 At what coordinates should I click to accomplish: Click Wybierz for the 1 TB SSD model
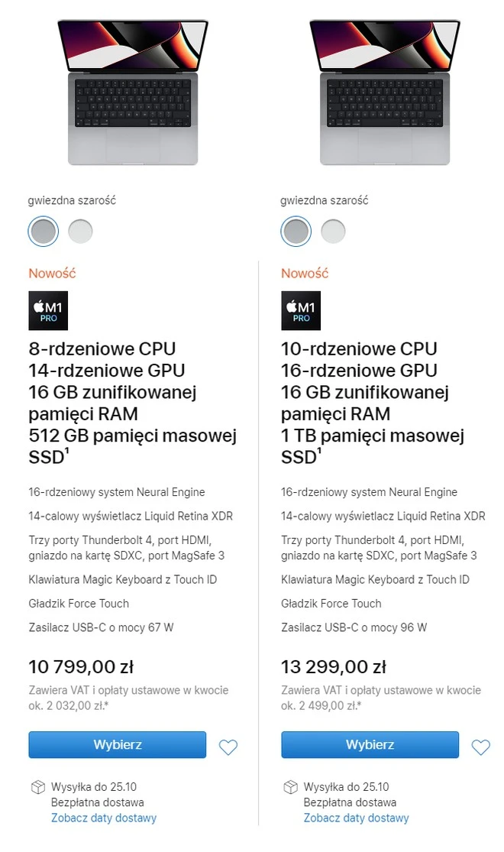tap(370, 744)
